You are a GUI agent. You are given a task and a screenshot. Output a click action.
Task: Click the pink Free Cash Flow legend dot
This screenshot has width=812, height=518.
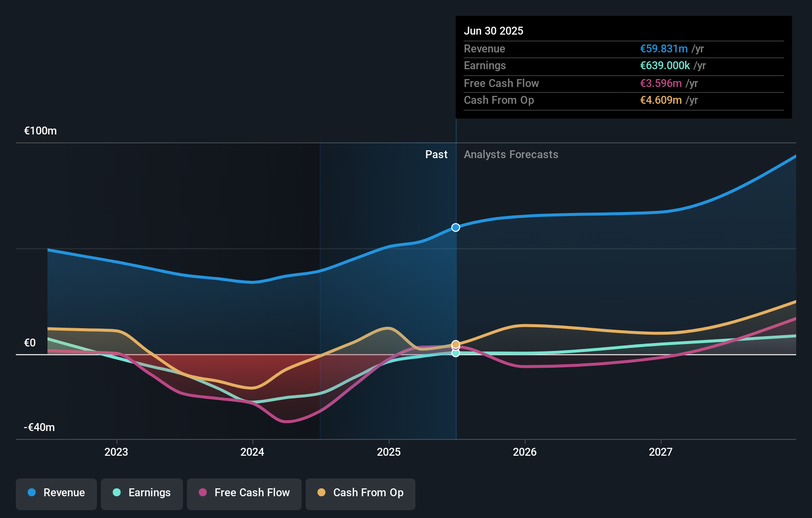coord(202,493)
